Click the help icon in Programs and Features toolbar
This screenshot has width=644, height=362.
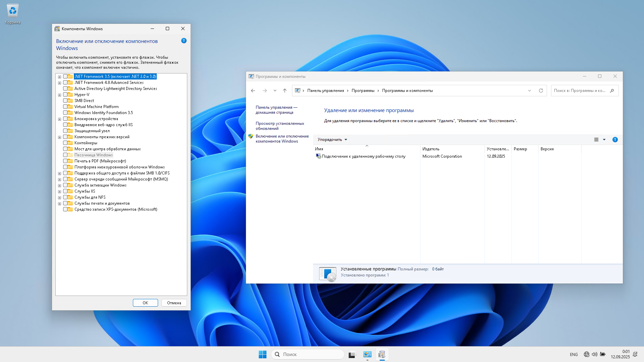click(615, 140)
